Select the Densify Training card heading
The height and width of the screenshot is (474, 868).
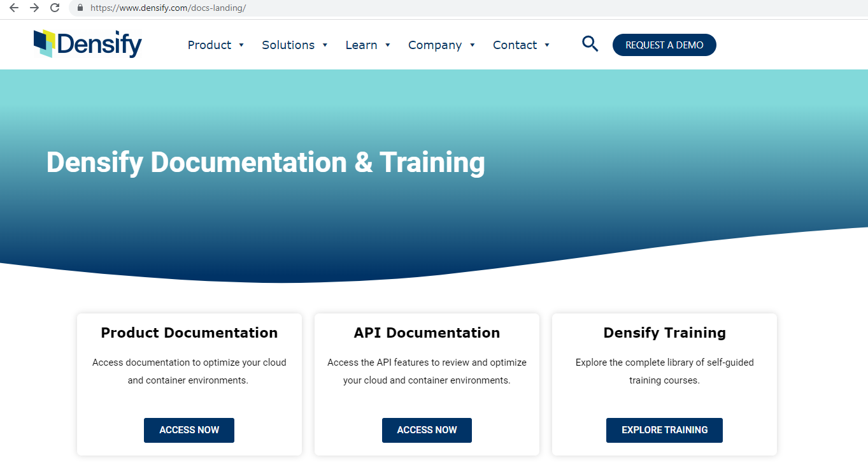664,333
